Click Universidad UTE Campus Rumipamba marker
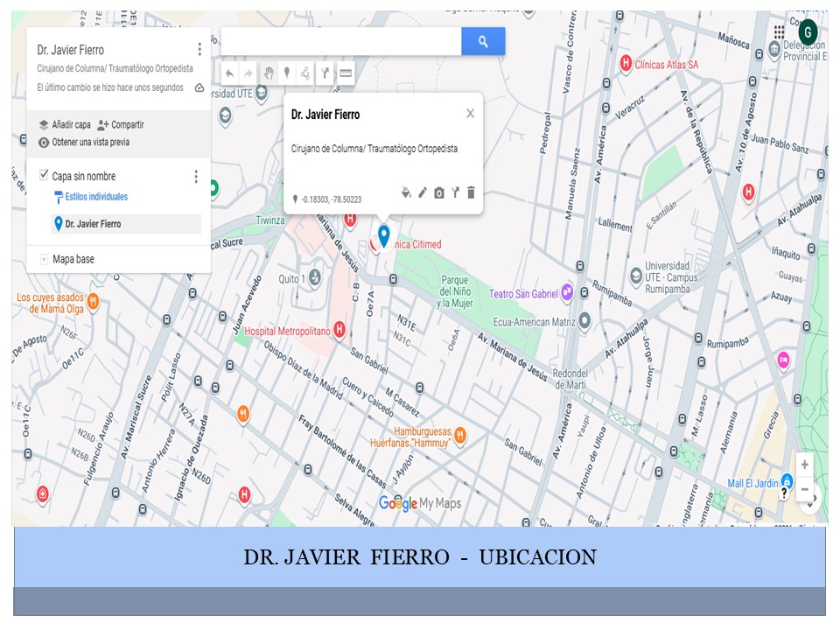Image resolution: width=840 pixels, height=630 pixels. (635, 276)
